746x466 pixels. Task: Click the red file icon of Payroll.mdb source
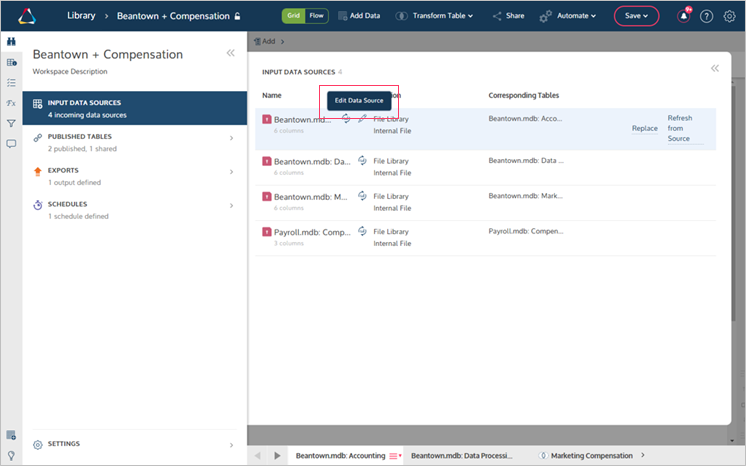(267, 232)
